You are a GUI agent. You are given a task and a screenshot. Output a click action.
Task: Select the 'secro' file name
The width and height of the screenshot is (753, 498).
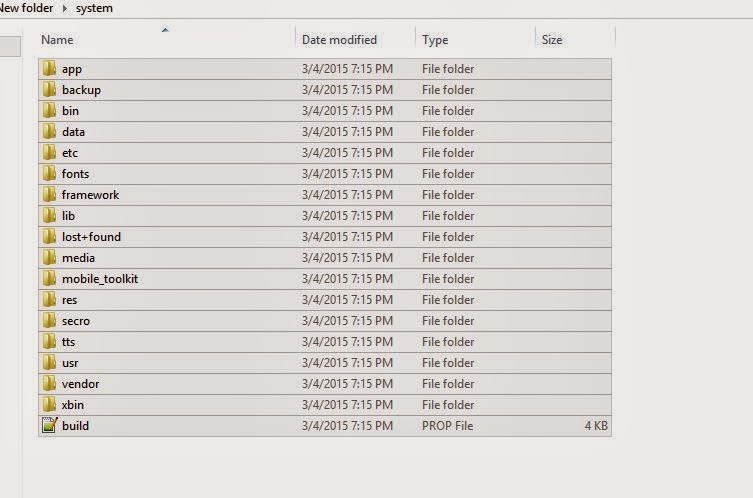pyautogui.click(x=76, y=321)
